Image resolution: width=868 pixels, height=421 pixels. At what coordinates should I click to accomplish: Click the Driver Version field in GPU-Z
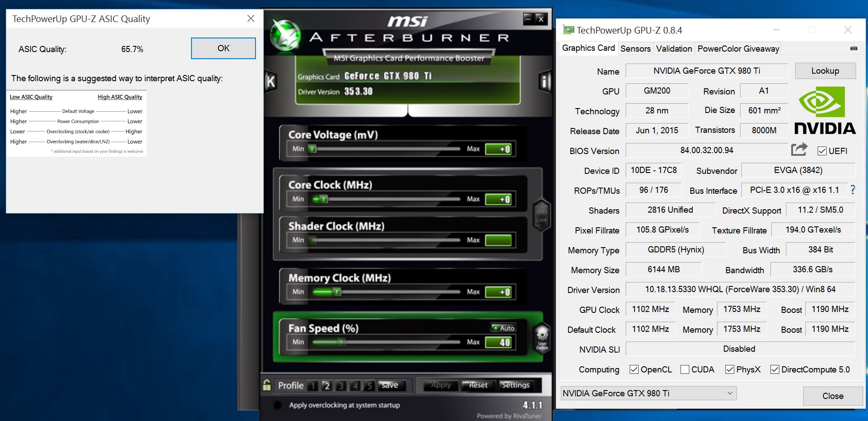740,289
